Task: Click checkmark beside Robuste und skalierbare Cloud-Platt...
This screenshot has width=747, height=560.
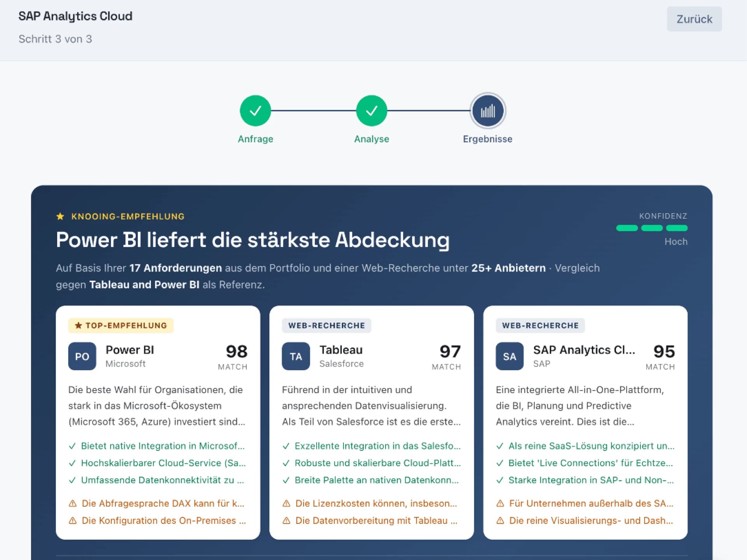Action: click(x=286, y=463)
